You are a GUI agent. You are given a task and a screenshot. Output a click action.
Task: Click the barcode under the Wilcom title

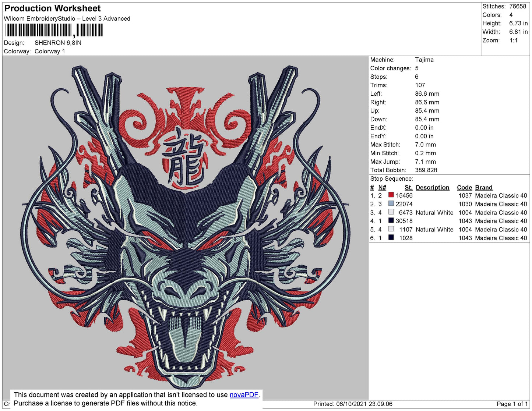(x=54, y=30)
